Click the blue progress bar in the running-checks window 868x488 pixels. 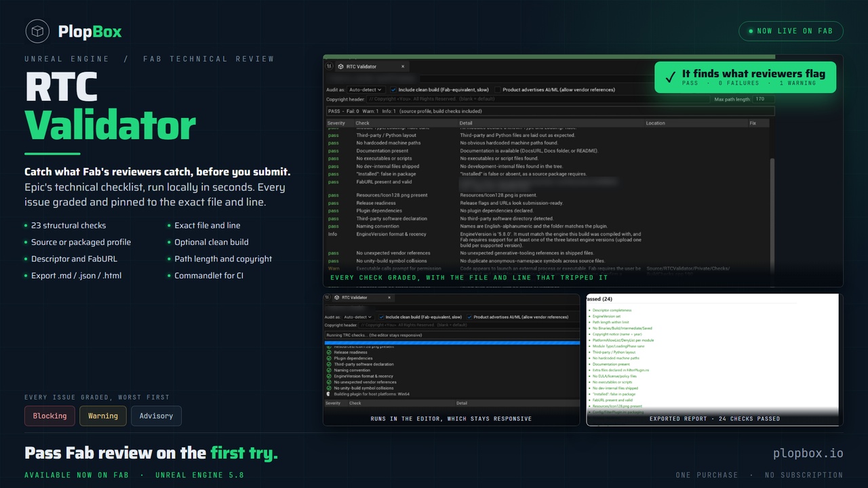click(x=452, y=343)
